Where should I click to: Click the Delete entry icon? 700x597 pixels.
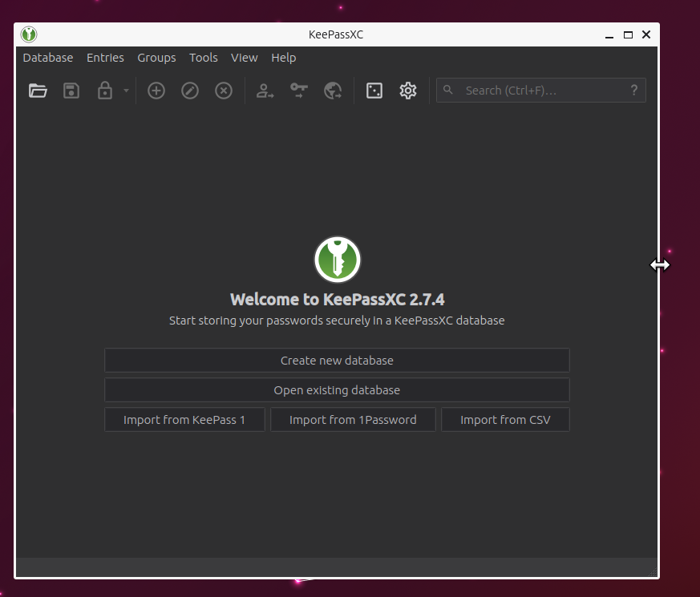[x=223, y=90]
